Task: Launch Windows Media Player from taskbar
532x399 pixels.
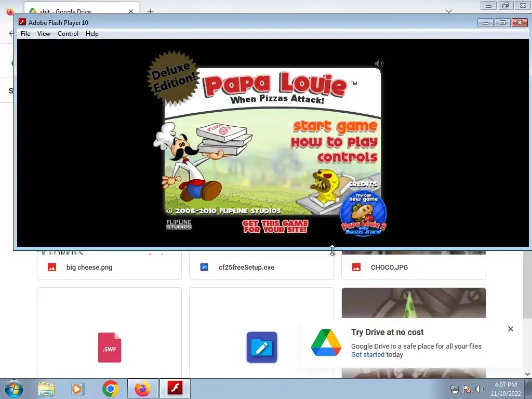Action: click(78, 389)
